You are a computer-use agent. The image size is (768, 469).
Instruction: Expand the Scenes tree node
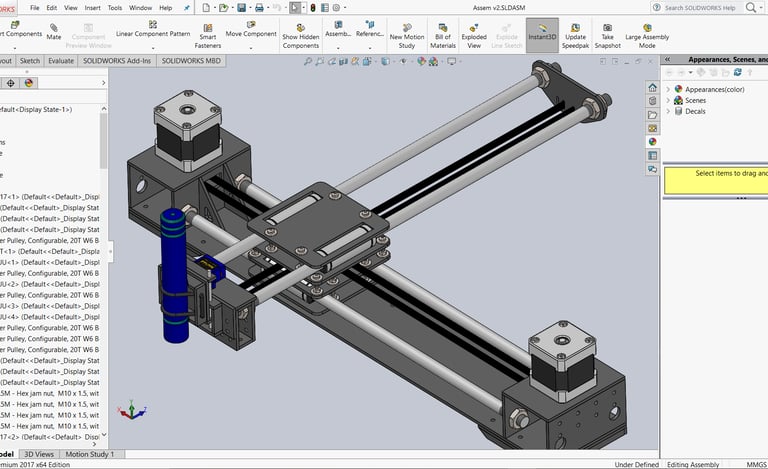point(668,100)
